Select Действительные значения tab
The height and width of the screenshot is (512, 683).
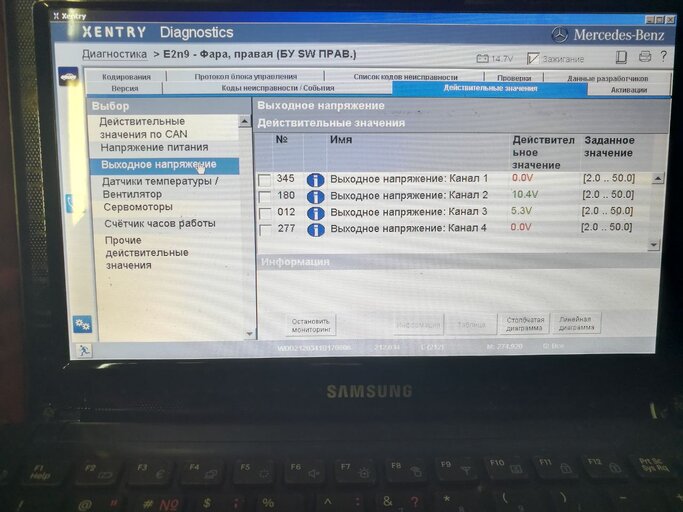pos(490,88)
